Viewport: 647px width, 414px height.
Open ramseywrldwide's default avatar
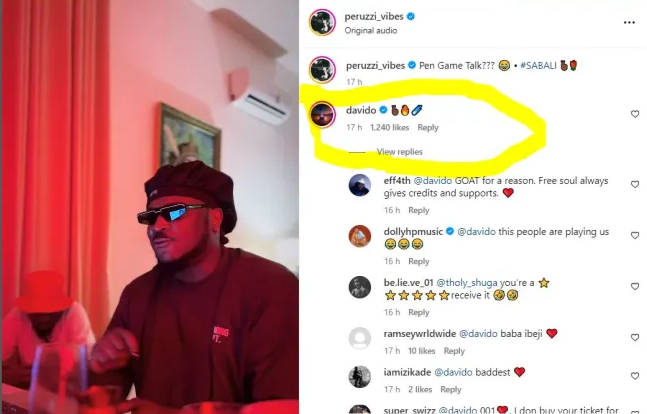click(360, 338)
